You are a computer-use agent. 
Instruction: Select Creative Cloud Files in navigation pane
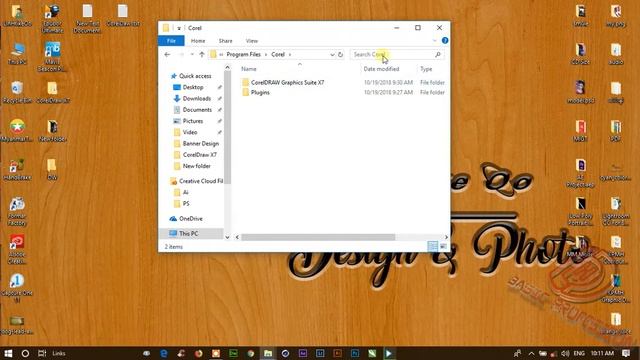coord(196,181)
